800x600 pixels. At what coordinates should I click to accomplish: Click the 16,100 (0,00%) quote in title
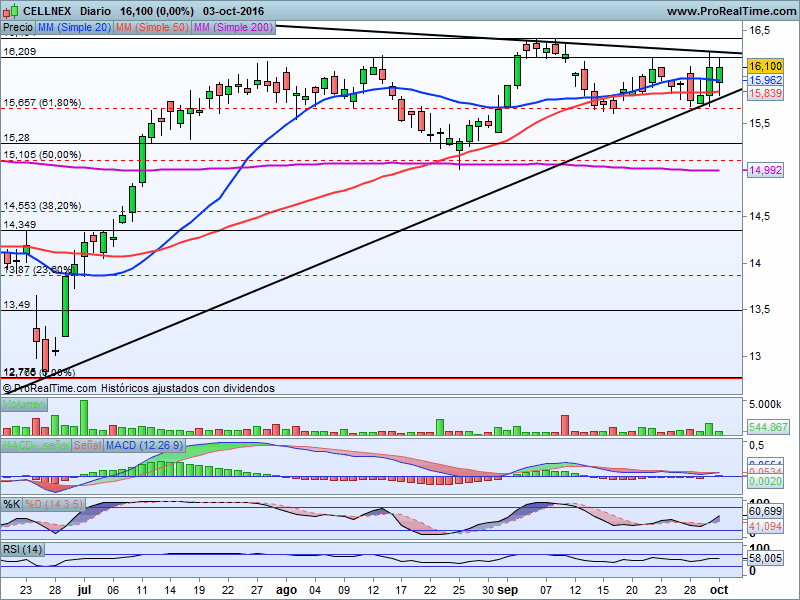[x=157, y=11]
